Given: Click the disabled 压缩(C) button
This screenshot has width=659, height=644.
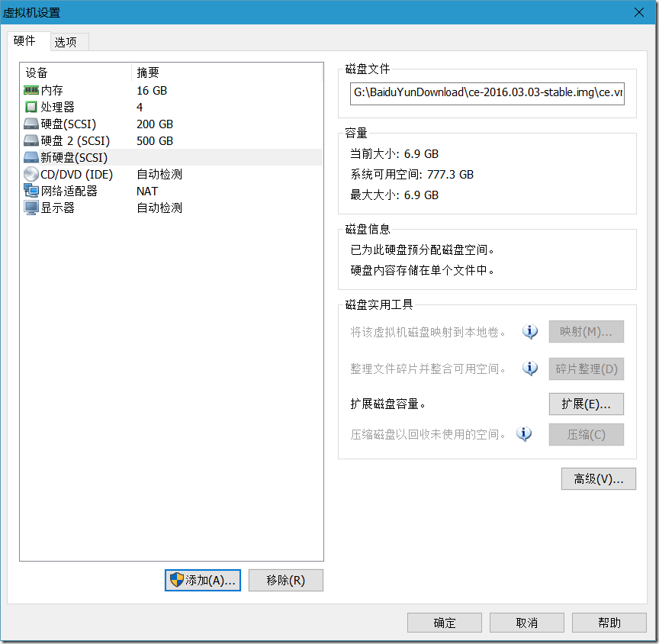Looking at the screenshot, I should (586, 434).
